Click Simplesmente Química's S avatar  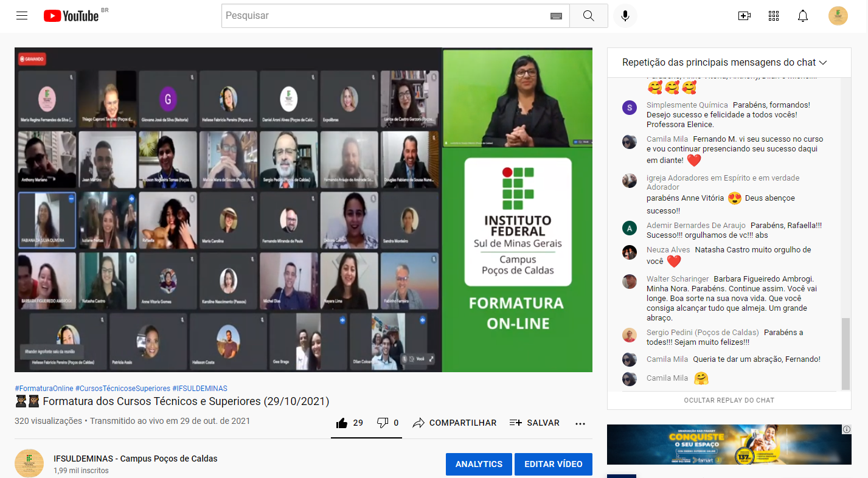[x=630, y=108]
